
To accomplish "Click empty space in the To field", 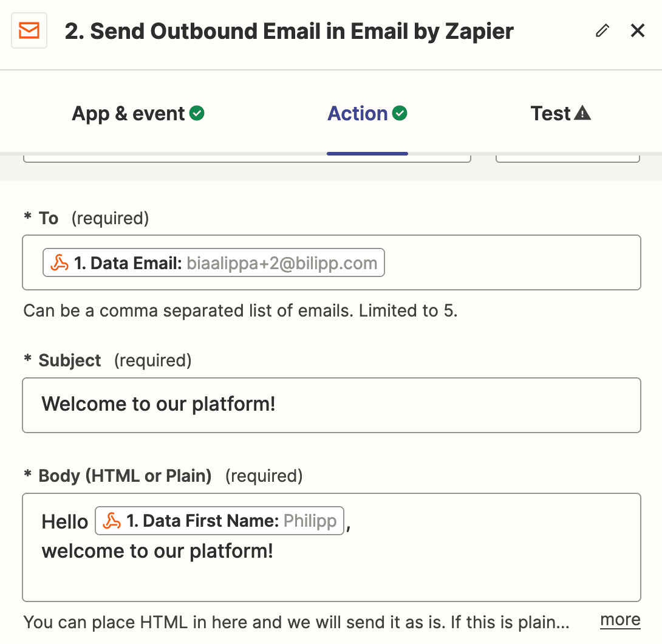I will tap(510, 263).
